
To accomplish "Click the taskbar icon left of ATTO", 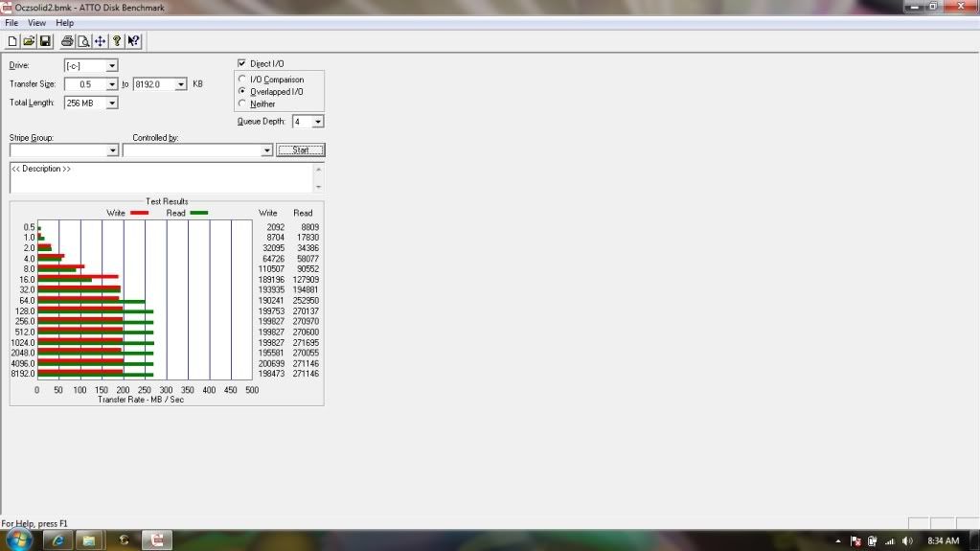I will (x=124, y=540).
